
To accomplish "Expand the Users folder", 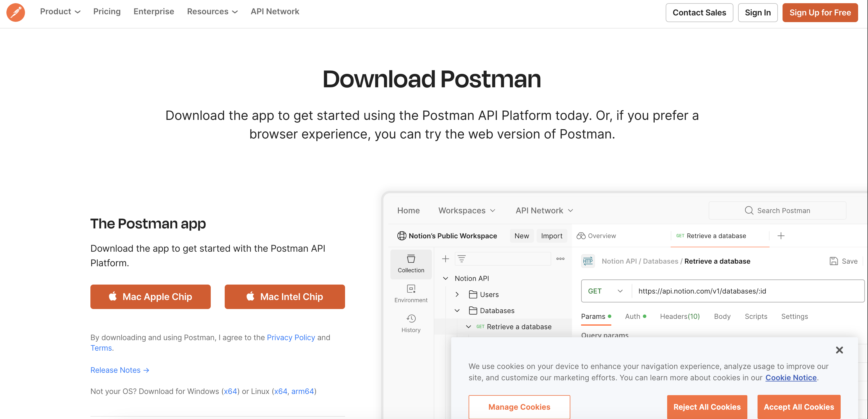I will pyautogui.click(x=457, y=294).
